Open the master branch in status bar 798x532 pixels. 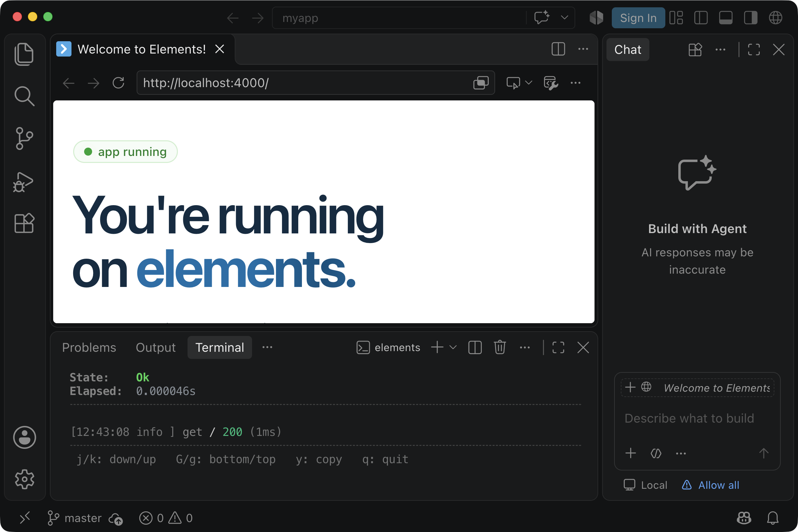coord(74,518)
